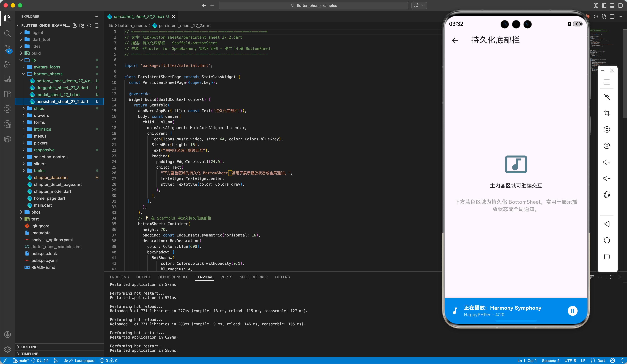627x364 pixels.
Task: Expand the chips folder
Action: click(39, 108)
